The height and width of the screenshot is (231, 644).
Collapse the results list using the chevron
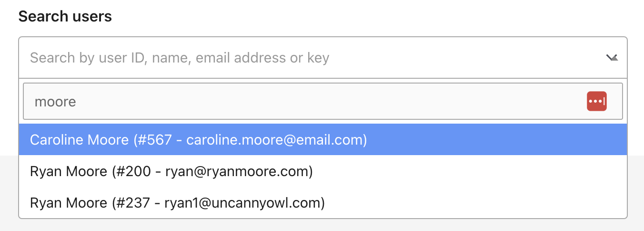point(612,58)
